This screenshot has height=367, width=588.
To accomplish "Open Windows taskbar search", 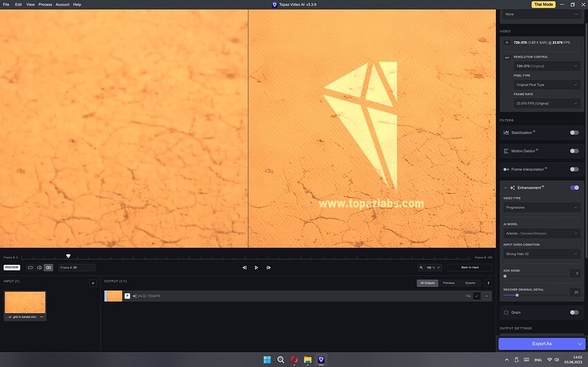I will tap(280, 359).
